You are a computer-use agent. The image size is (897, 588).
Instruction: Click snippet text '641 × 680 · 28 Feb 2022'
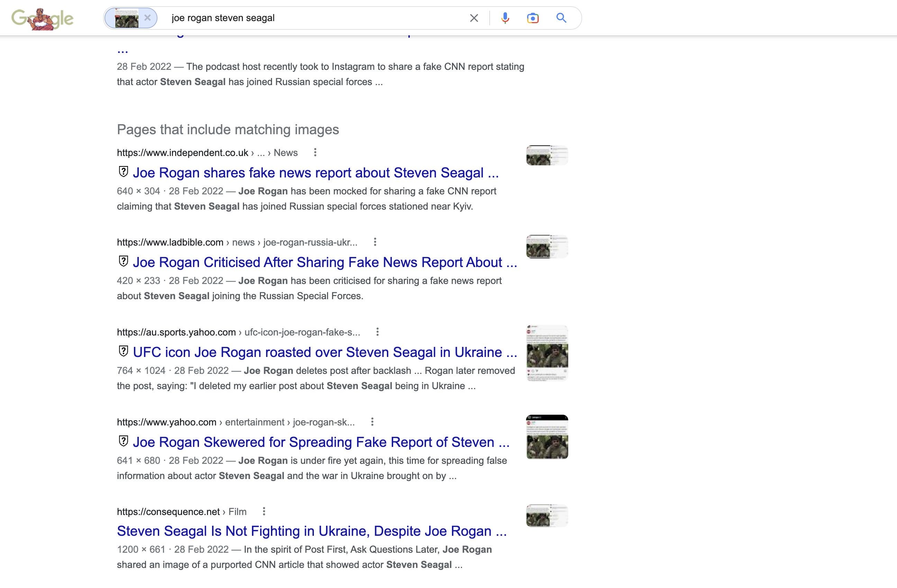pyautogui.click(x=170, y=460)
